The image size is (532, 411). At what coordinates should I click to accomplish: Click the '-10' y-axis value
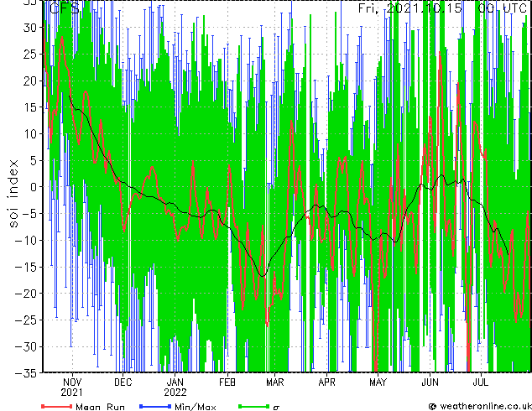(x=25, y=241)
